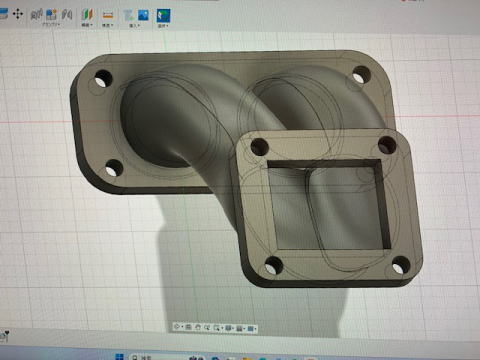This screenshot has height=360, width=480.
Task: Expand the Inspect menu dropdown
Action: (108, 25)
